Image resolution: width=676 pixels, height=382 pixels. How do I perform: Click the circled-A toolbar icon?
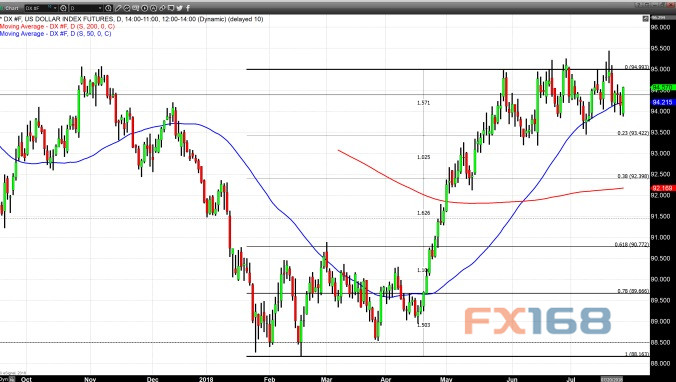coord(153,8)
